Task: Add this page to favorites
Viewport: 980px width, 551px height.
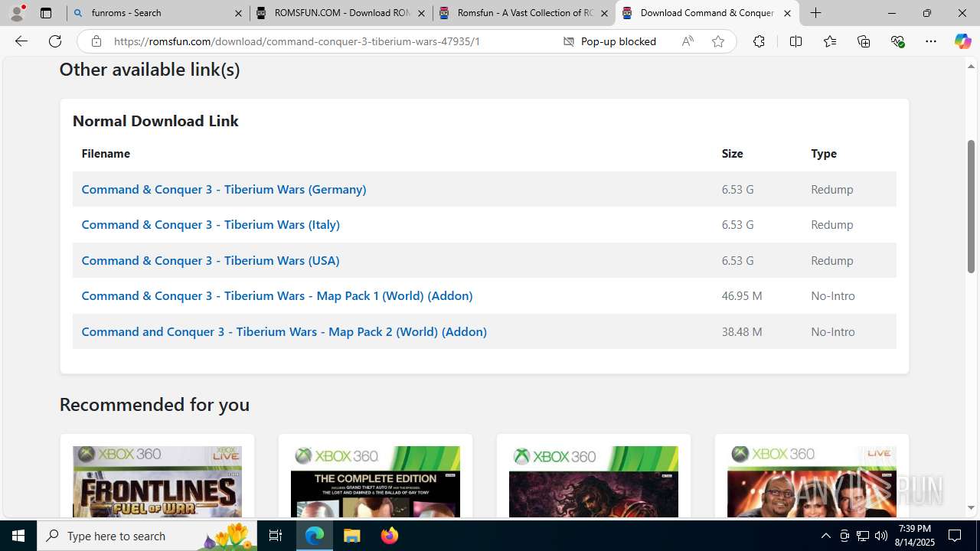Action: point(718,41)
